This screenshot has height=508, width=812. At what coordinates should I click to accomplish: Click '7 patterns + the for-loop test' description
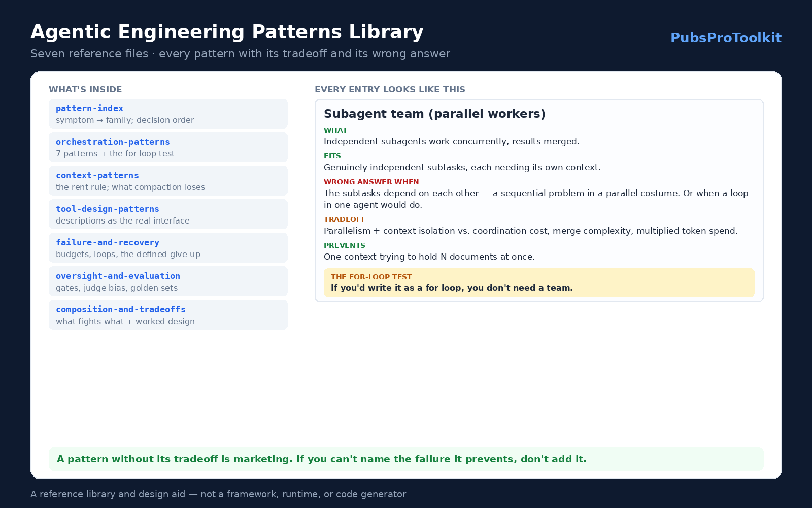[115, 154]
